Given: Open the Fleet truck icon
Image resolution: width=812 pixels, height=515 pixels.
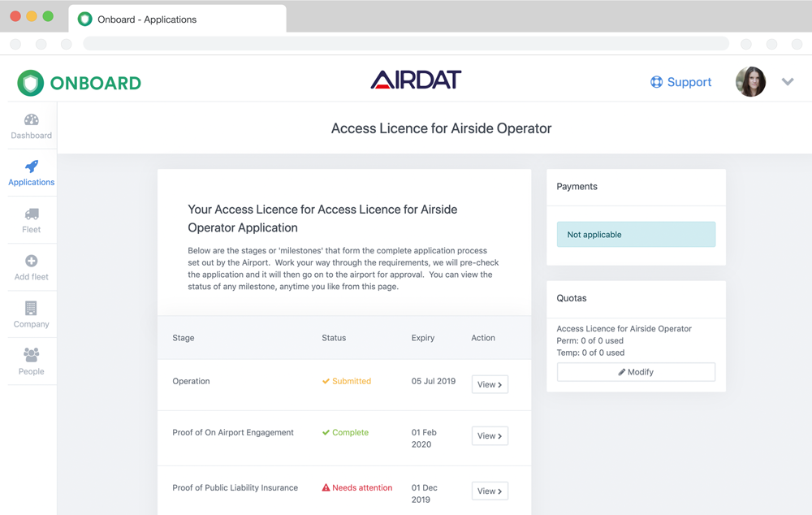Looking at the screenshot, I should [32, 214].
